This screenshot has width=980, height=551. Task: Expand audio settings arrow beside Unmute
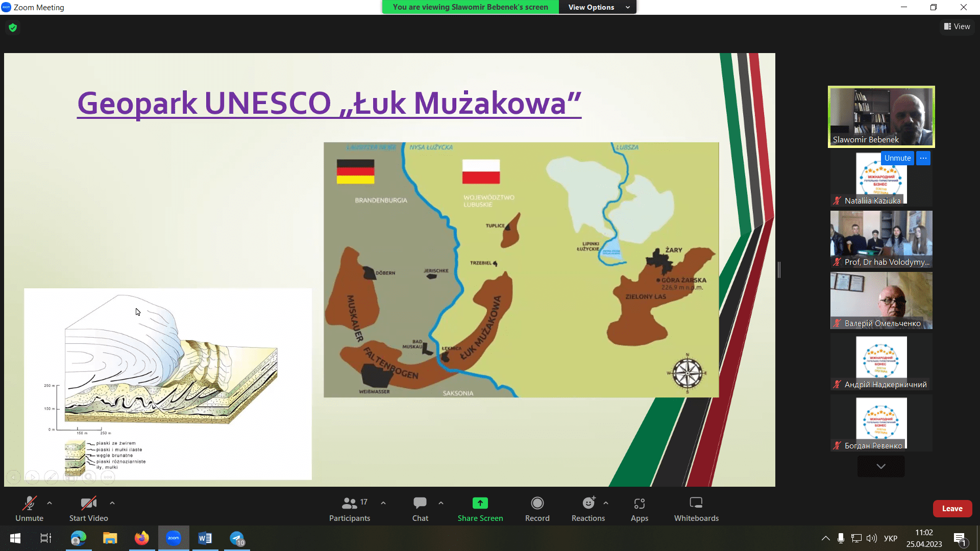[x=50, y=503]
